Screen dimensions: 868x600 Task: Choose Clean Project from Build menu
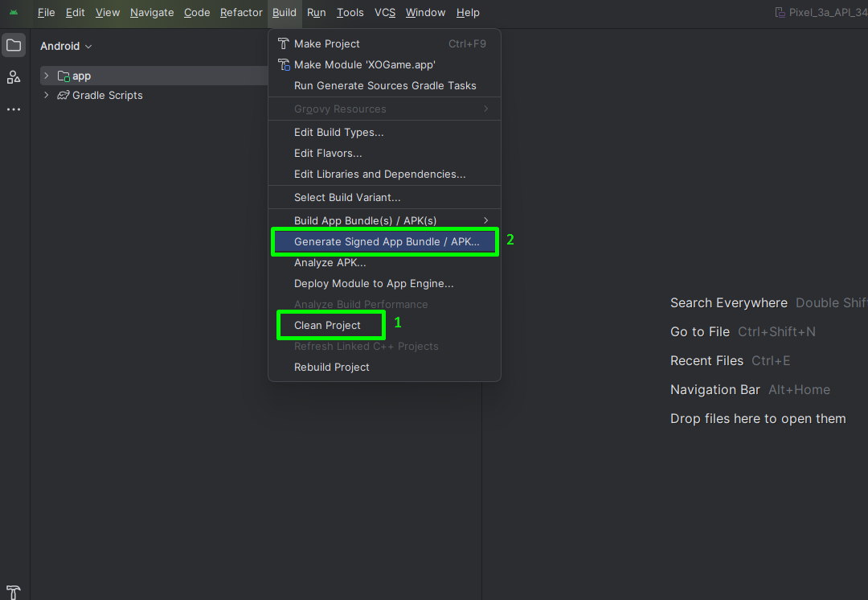[x=328, y=325]
